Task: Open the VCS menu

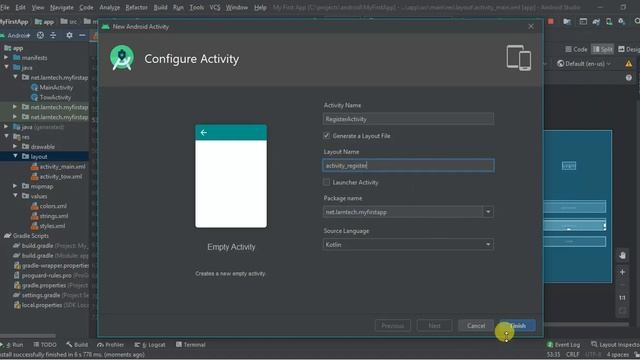Action: point(215,7)
